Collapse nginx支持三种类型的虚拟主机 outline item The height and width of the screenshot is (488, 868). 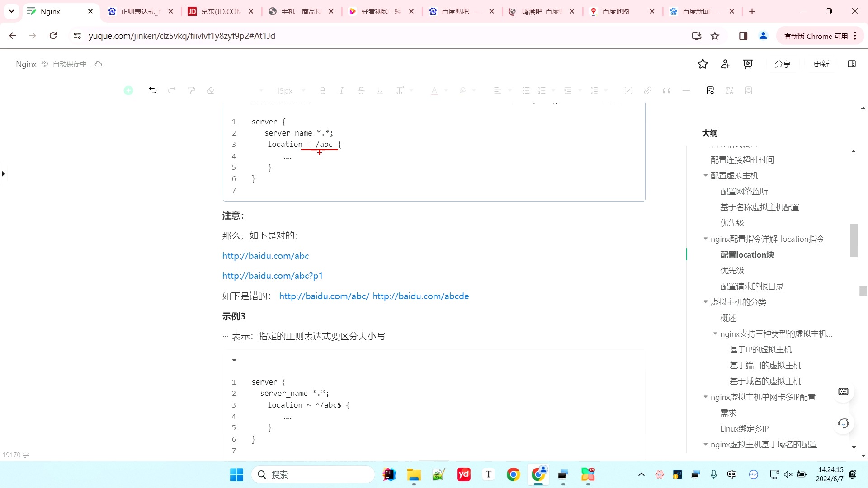click(x=715, y=333)
